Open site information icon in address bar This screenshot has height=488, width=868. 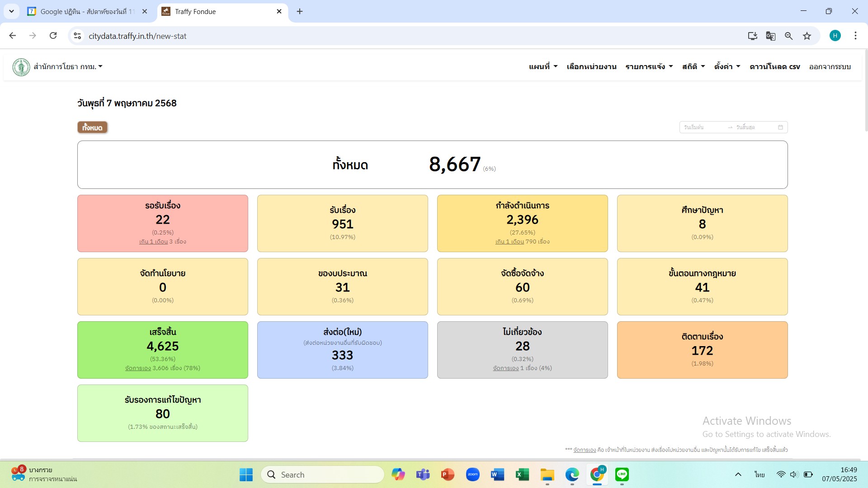pos(77,36)
